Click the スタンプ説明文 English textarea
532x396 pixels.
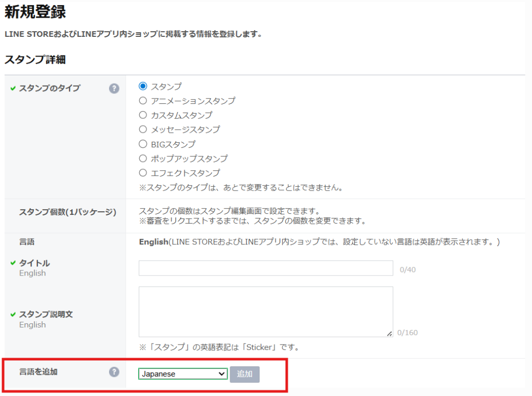coord(266,312)
